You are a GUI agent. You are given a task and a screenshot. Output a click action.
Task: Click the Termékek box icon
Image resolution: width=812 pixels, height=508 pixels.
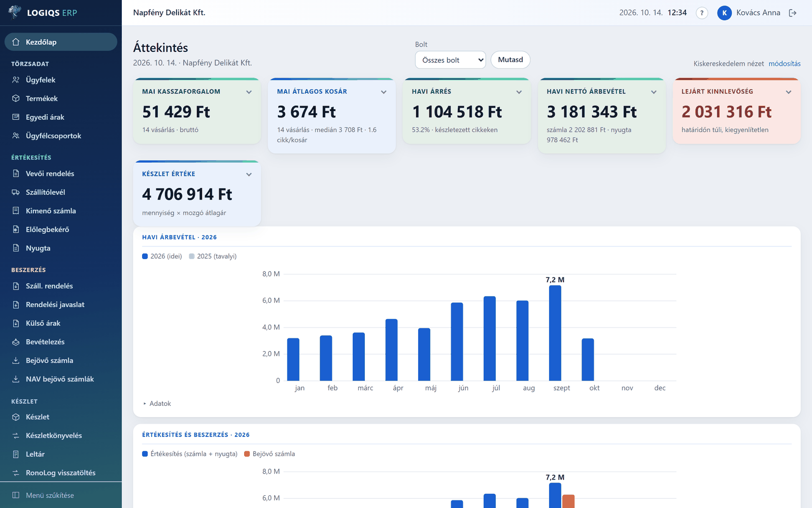[x=16, y=99]
